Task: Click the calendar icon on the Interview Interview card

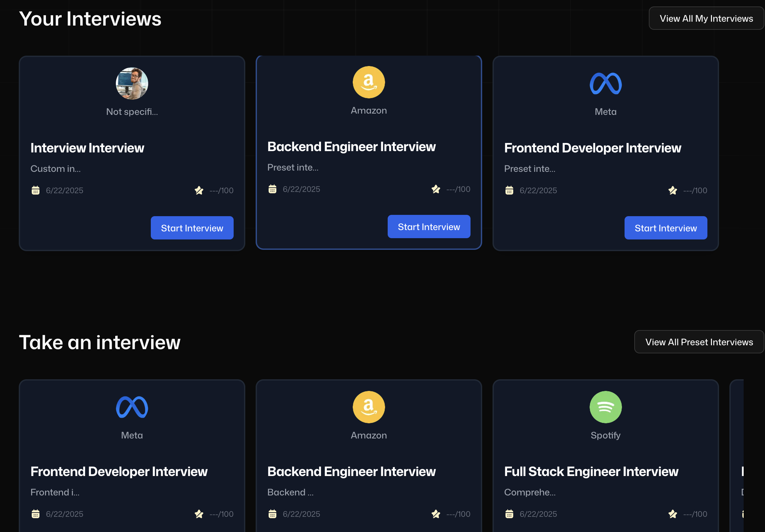Action: (x=36, y=190)
